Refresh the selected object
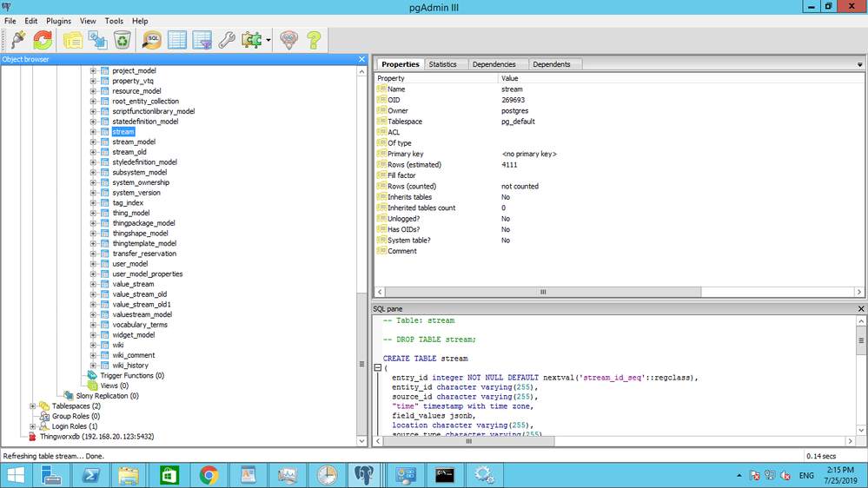Screen dimensions: 868x488 click(x=43, y=40)
